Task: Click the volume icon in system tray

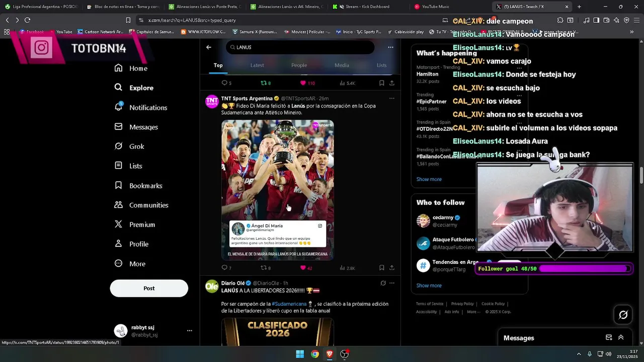Action: pyautogui.click(x=608, y=354)
